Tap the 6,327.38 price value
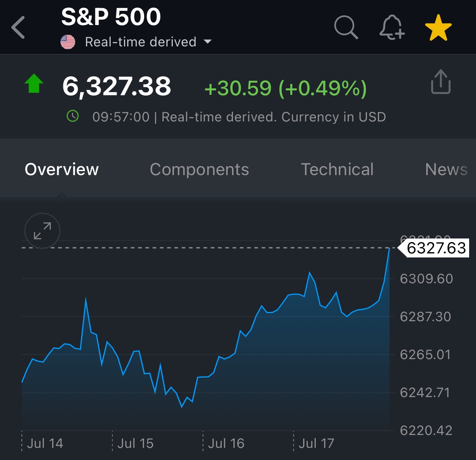 pos(117,86)
